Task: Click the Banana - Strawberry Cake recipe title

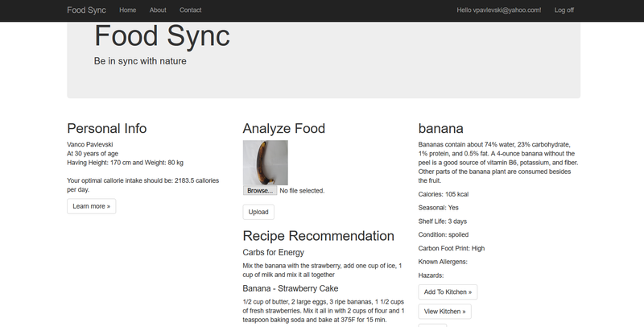Action: [291, 288]
